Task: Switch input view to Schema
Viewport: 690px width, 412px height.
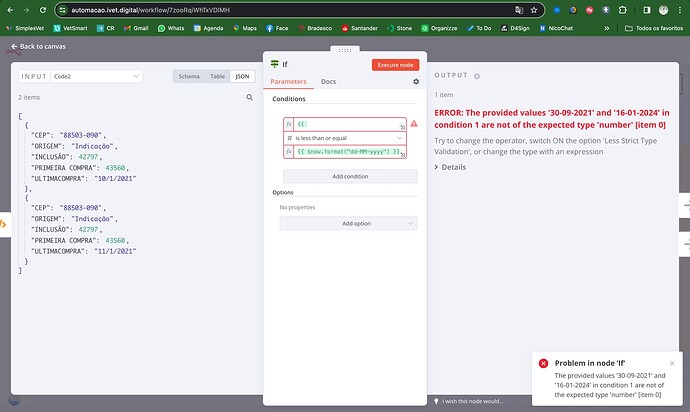Action: coord(189,76)
